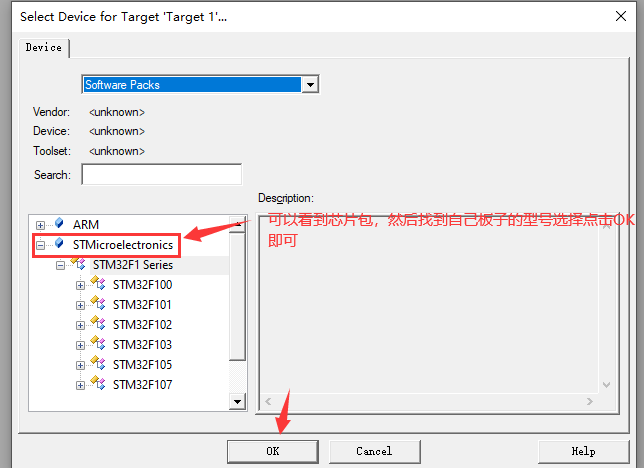
Task: Click the STM32F107 chip icon
Action: tap(98, 385)
